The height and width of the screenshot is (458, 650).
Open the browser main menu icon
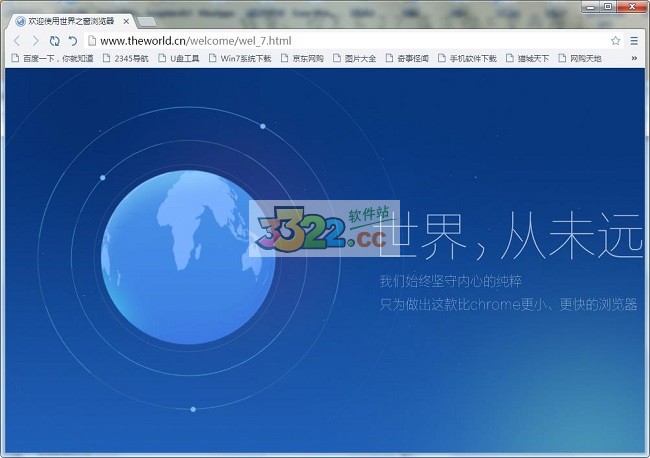pos(634,41)
